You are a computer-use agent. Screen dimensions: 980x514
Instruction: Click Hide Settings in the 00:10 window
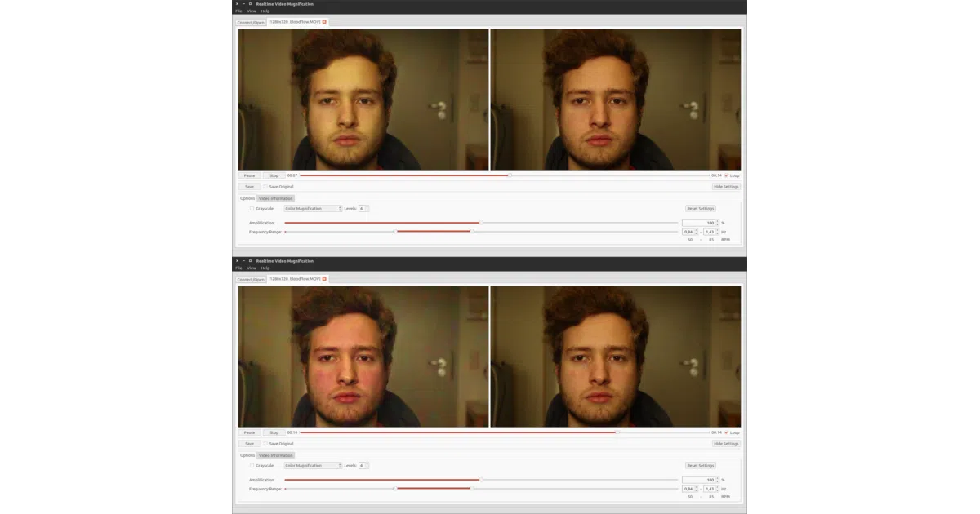(x=726, y=444)
